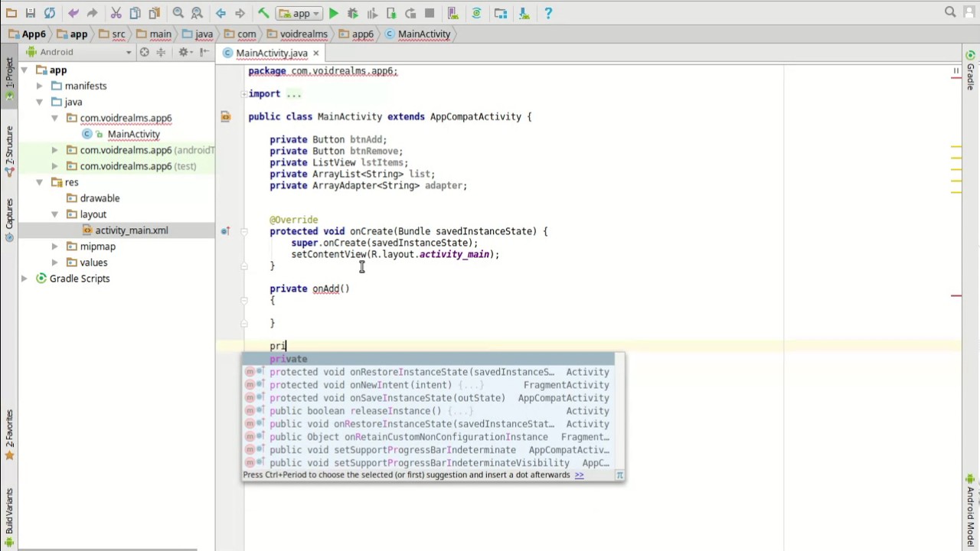Click the search everywhere magnifier icon
Viewport: 980px width, 551px height.
(950, 12)
